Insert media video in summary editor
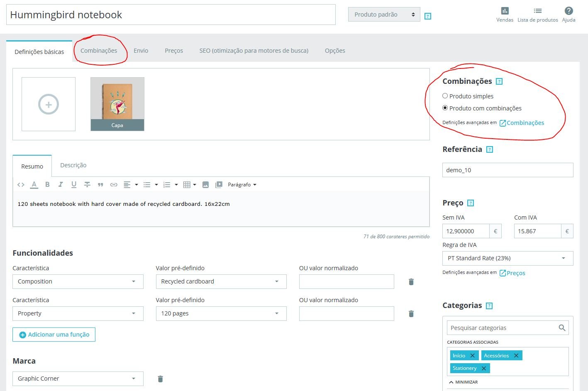The height and width of the screenshot is (391, 588). coord(219,185)
